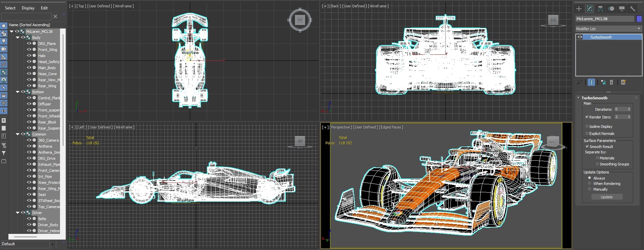644x250 pixels.
Task: Hide the Halo object via eye icon
Action: tap(29, 56)
